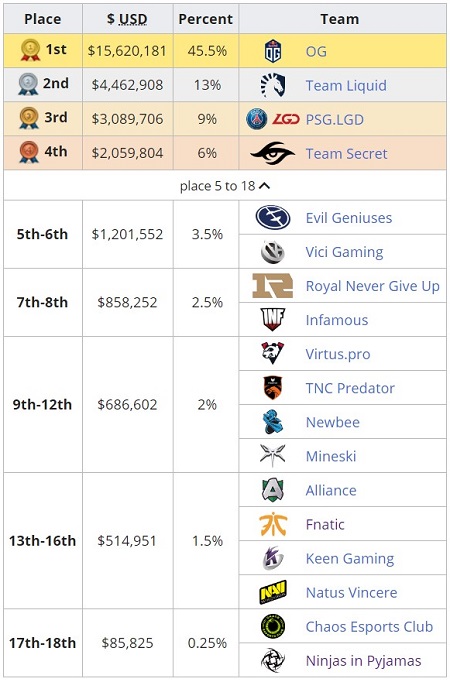Click the Royal Never Give Up logo
The height and width of the screenshot is (682, 450).
click(x=273, y=286)
